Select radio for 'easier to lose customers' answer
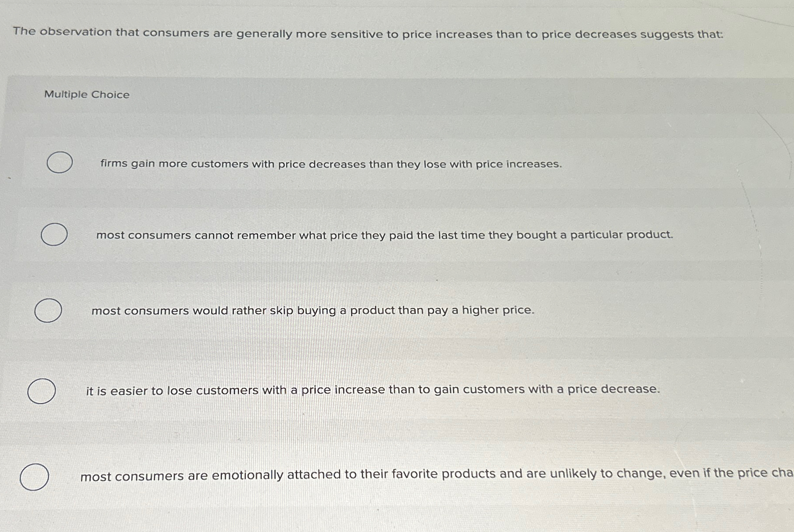 coord(42,390)
